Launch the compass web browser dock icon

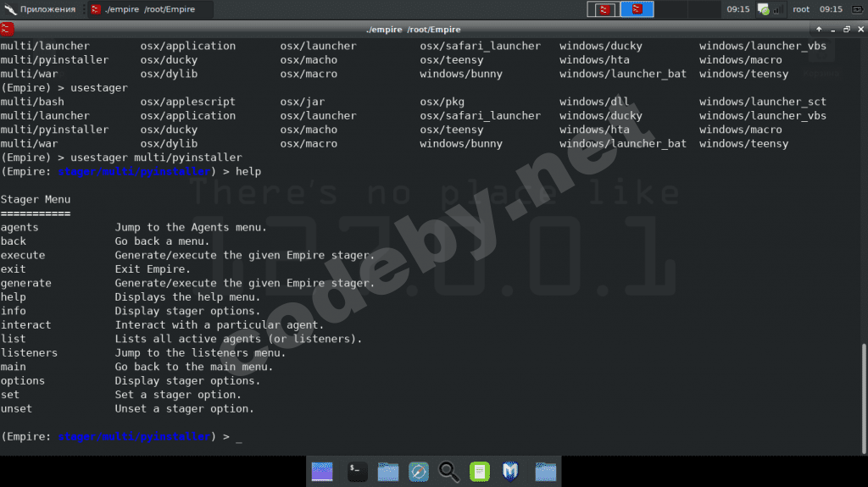(x=418, y=472)
